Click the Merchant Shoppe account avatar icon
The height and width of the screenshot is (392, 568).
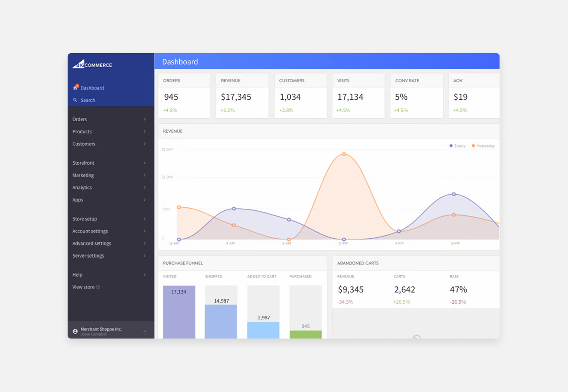75,332
